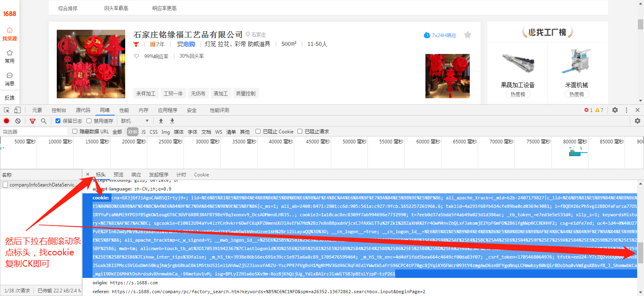
Task: Open 反馈 in the left sidebar
Action: pos(10,98)
